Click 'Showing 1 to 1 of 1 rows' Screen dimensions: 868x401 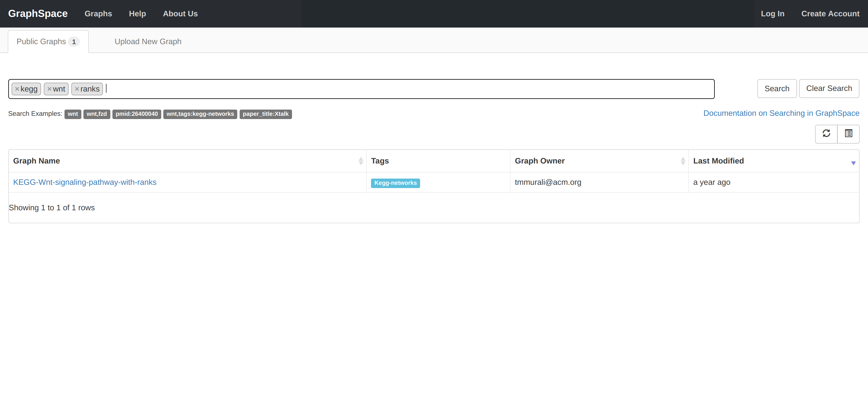pyautogui.click(x=51, y=208)
